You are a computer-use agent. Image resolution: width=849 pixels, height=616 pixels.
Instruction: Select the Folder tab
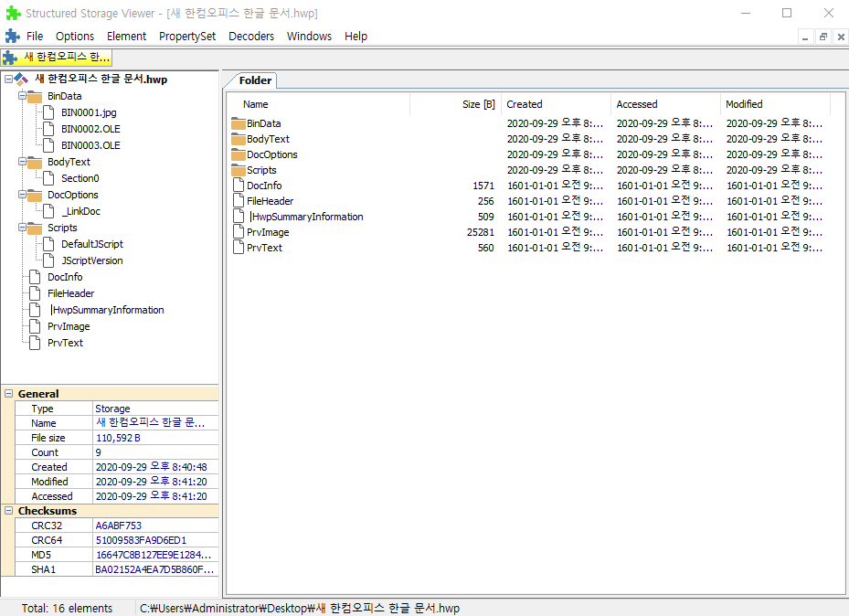click(255, 80)
